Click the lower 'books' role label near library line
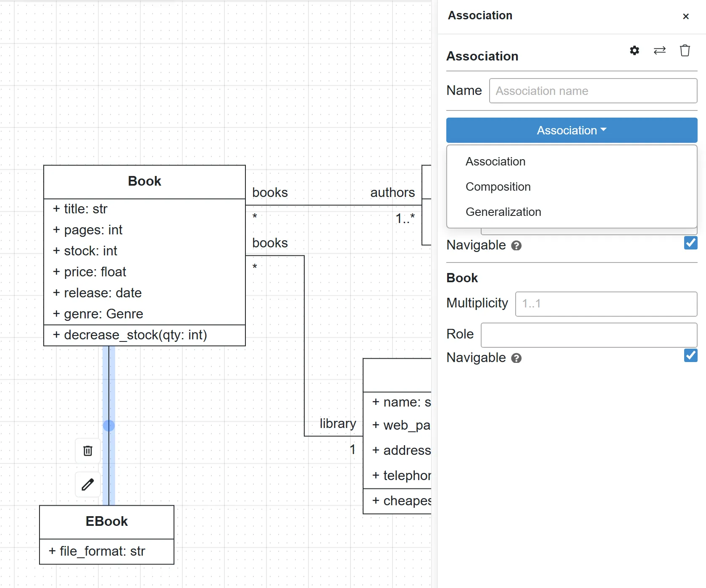The image size is (706, 588). pyautogui.click(x=270, y=243)
